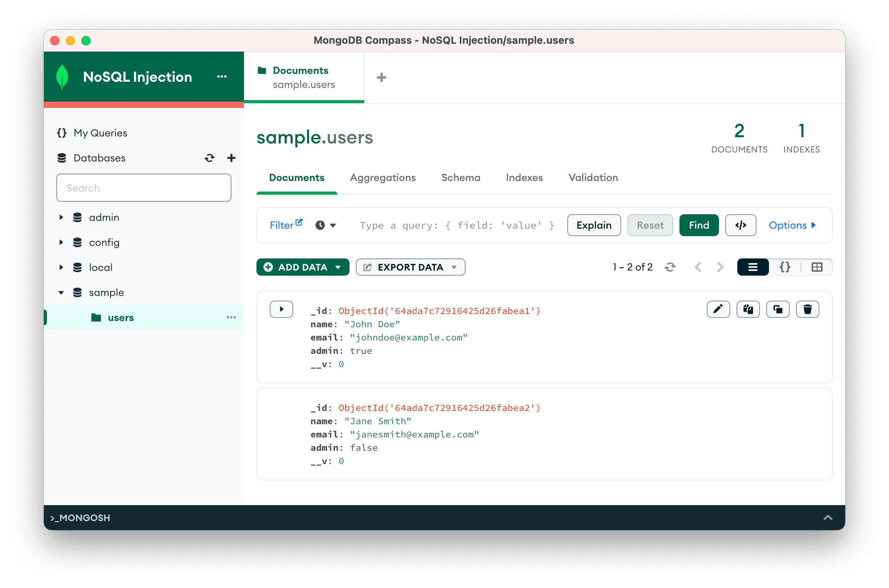Viewport: 889px width, 588px height.
Task: Collapse the sample database in the sidebar
Action: [61, 292]
